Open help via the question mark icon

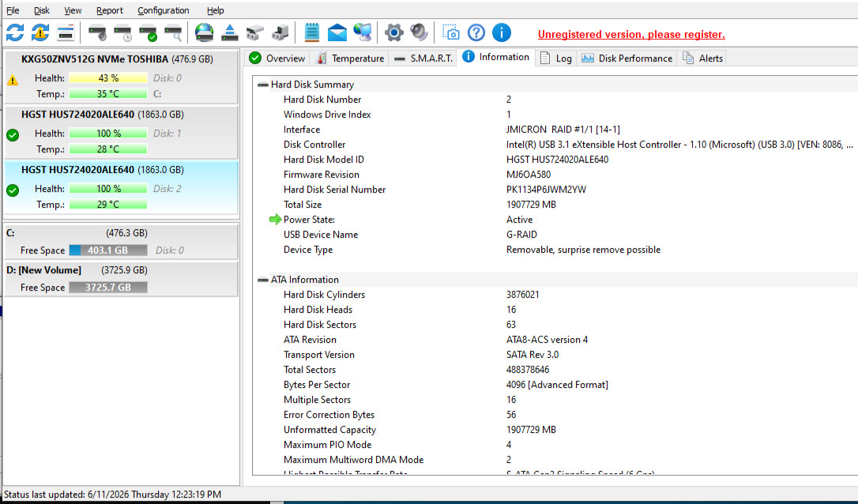pyautogui.click(x=476, y=33)
